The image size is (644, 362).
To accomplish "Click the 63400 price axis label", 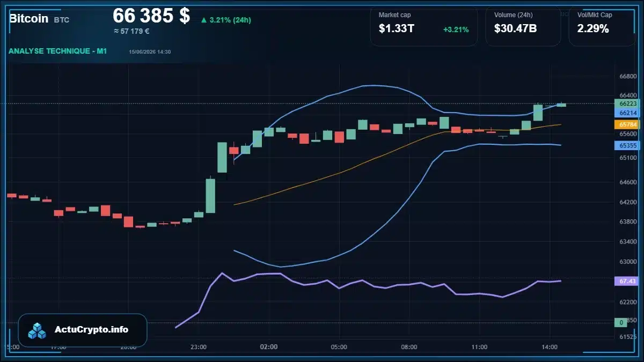I will (x=628, y=242).
